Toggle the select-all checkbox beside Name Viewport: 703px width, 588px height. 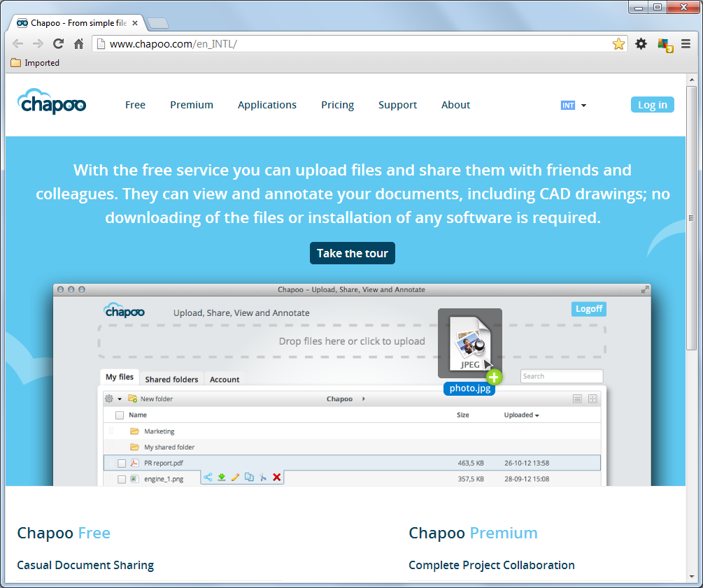[120, 415]
